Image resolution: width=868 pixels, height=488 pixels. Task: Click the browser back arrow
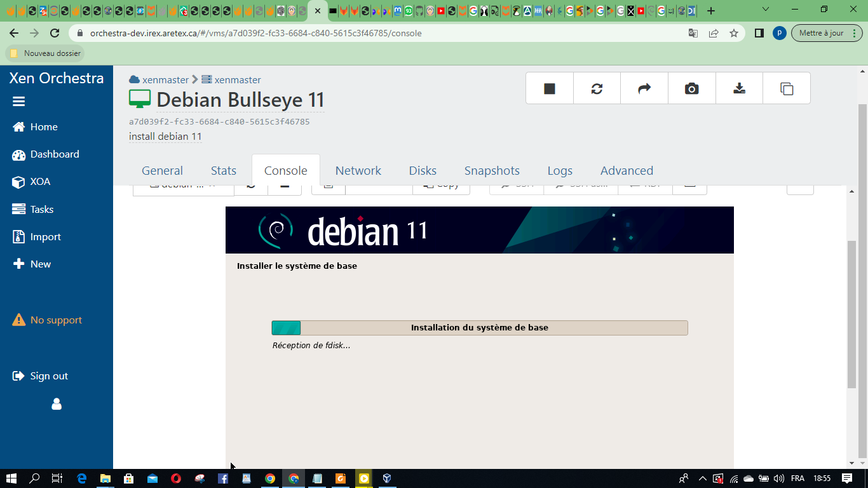pos(14,33)
